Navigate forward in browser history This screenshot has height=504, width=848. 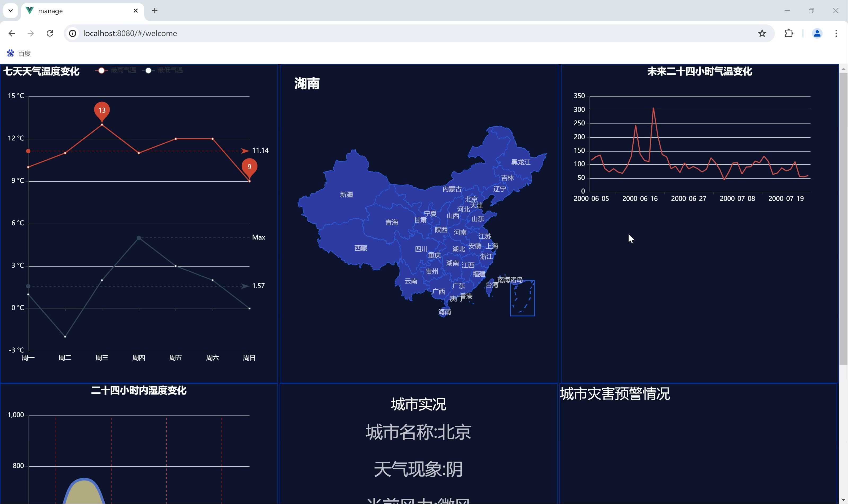point(30,33)
